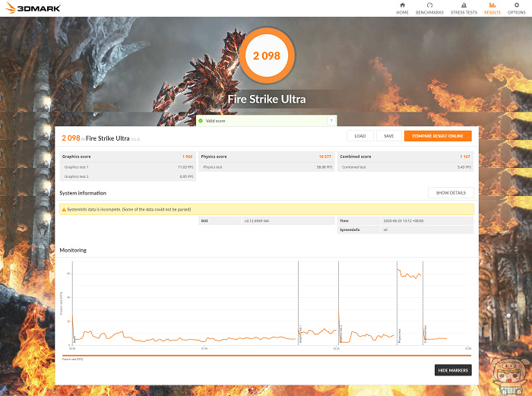Open the Stress Tests icon

(x=464, y=5)
